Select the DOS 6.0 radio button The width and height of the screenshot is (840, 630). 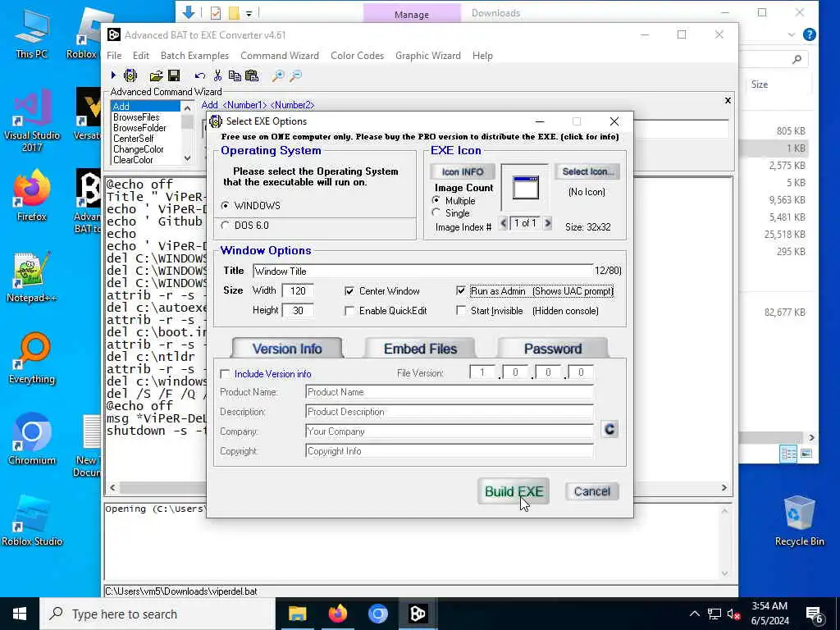(225, 226)
